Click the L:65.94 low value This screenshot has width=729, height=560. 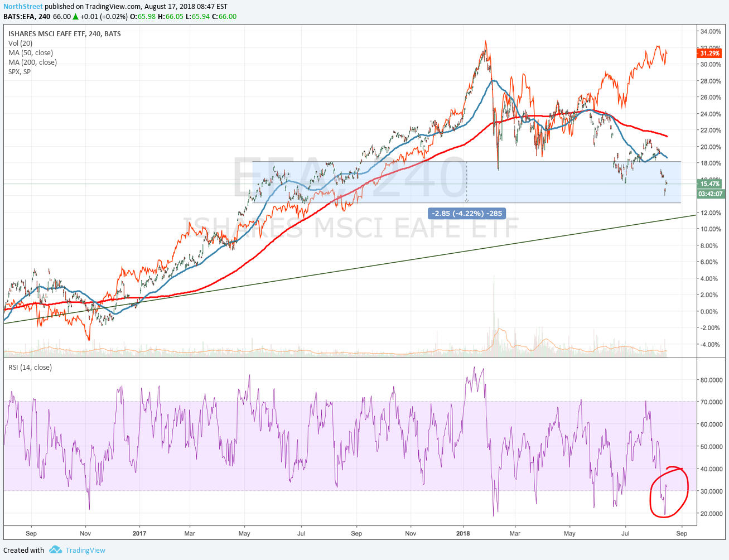[x=198, y=16]
